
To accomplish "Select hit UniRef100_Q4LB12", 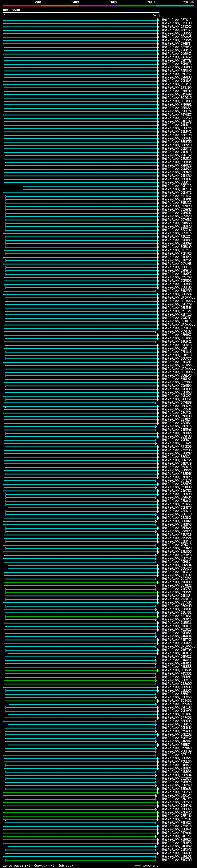I will [x=176, y=125].
